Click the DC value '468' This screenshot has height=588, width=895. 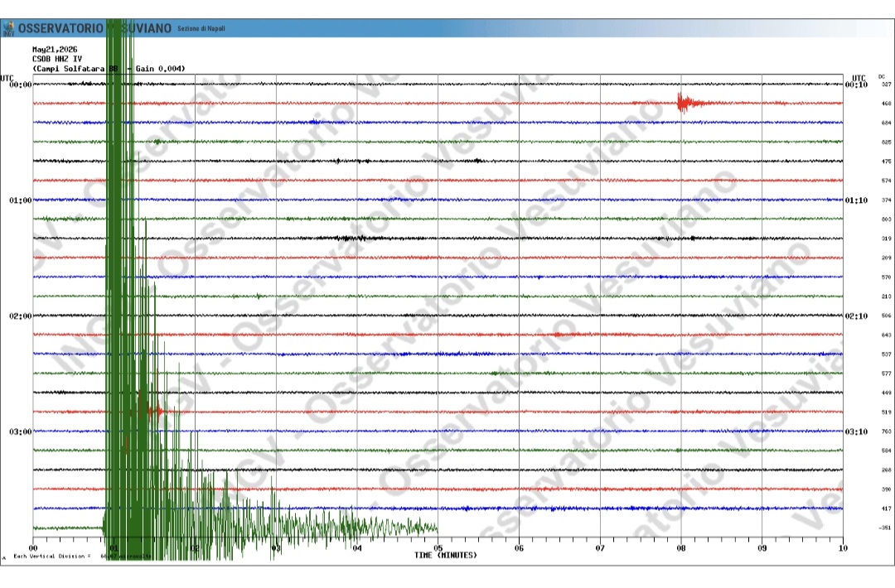[x=886, y=104]
